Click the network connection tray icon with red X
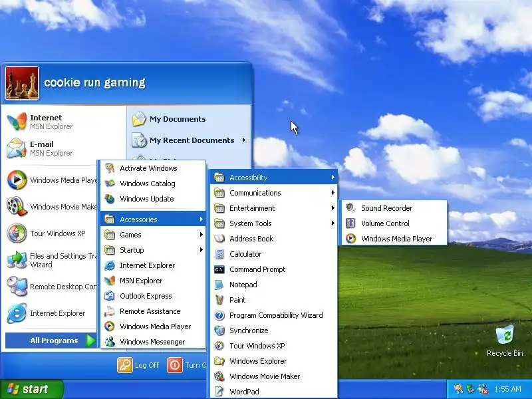The width and height of the screenshot is (532, 399). (x=483, y=389)
